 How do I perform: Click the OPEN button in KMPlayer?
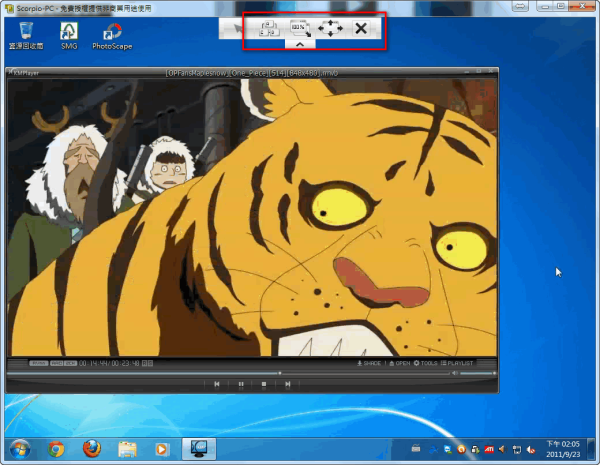pos(397,363)
